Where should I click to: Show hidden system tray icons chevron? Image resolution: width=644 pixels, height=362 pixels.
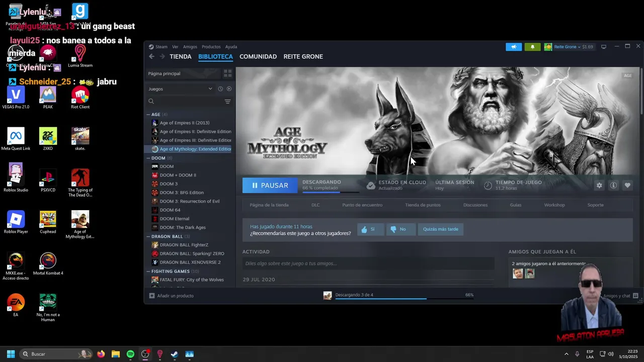tap(566, 354)
